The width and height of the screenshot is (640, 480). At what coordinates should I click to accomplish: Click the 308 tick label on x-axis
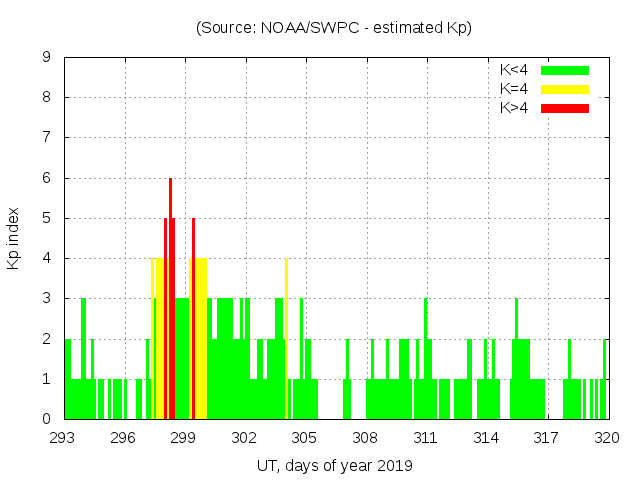pos(366,438)
